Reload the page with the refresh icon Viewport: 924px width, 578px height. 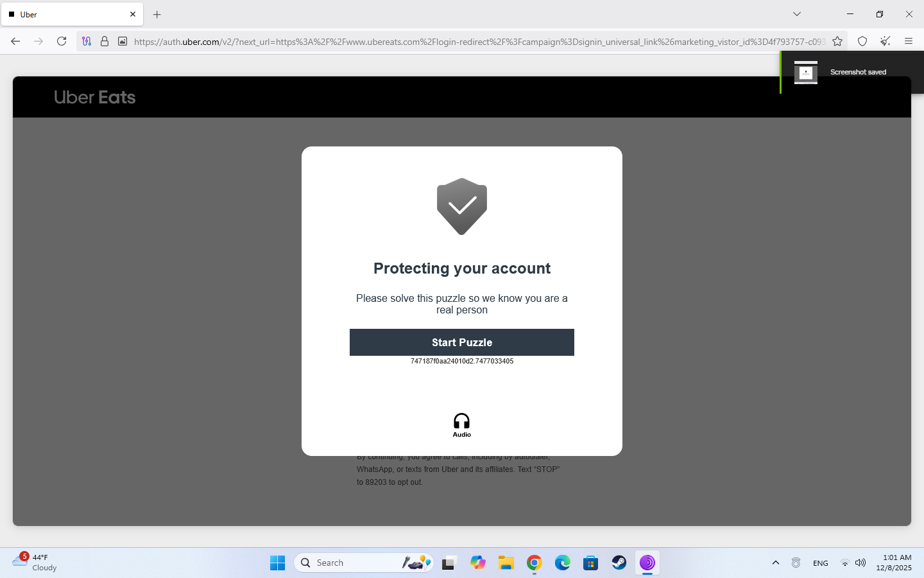[x=62, y=41]
